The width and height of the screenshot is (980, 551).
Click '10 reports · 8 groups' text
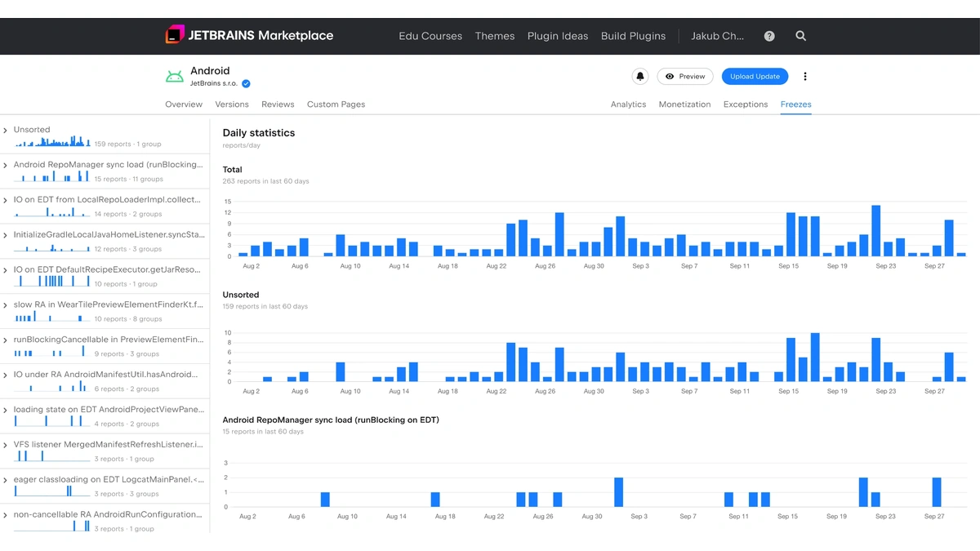(x=127, y=319)
